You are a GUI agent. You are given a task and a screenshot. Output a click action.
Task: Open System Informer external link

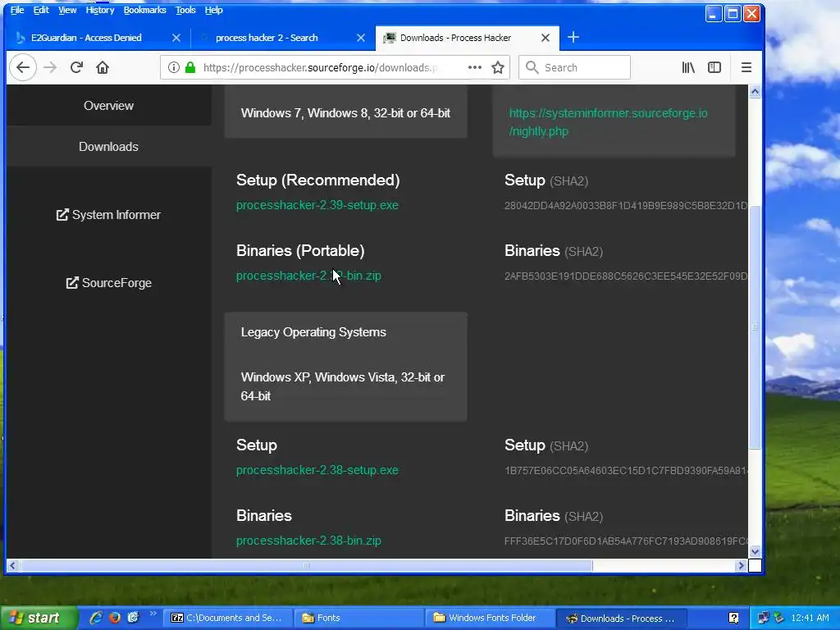click(109, 215)
